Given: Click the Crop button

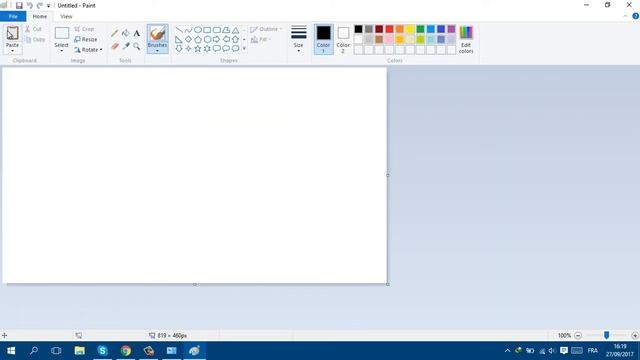Looking at the screenshot, I should 84,29.
